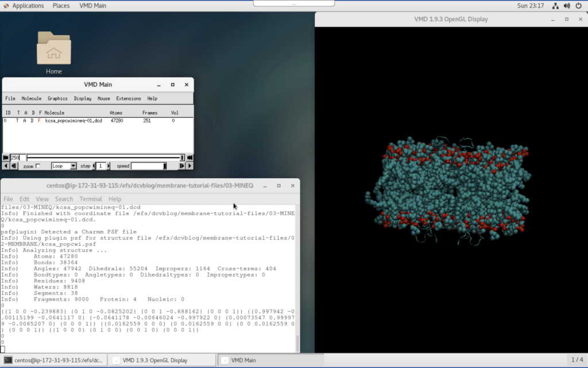Switch to VMD 1.9.3 OpenGL Display in taskbar
Image resolution: width=588 pixels, height=368 pixels.
tap(162, 360)
